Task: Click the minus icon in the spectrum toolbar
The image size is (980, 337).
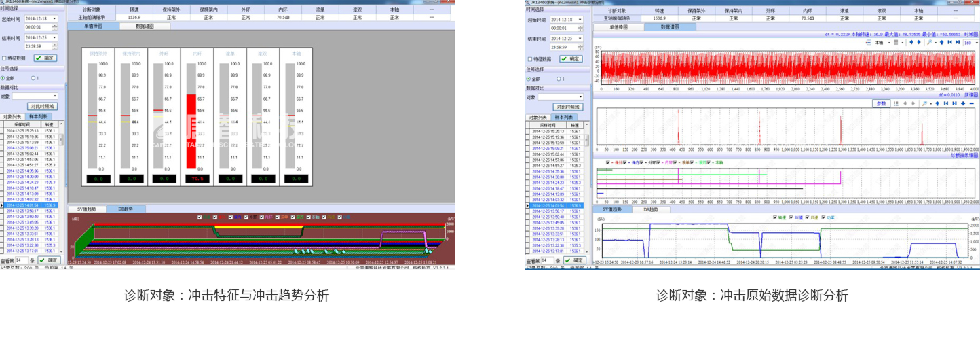Action: 972,103
